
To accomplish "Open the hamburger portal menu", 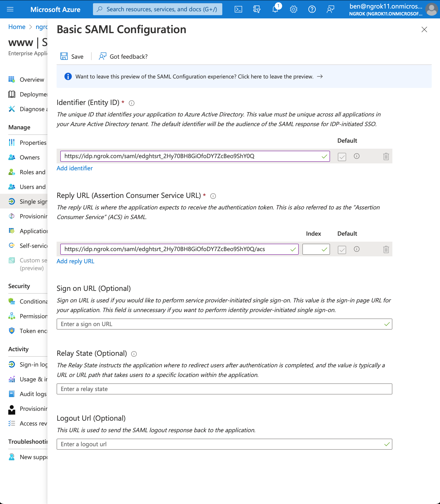I will [x=10, y=9].
